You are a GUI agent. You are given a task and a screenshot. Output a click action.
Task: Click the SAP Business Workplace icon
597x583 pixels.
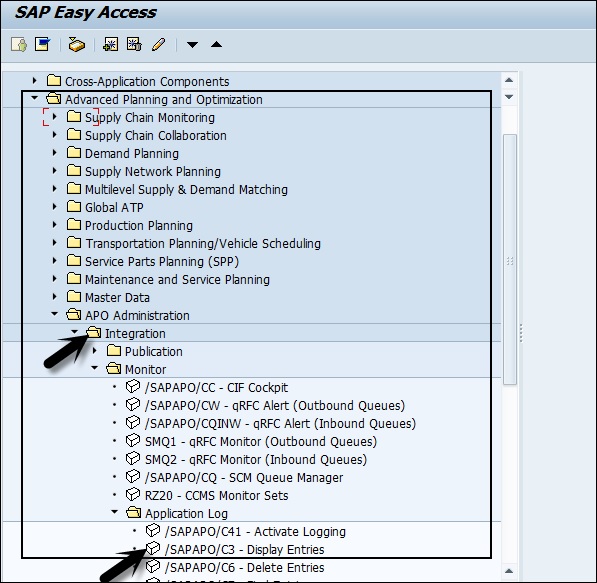[77, 45]
